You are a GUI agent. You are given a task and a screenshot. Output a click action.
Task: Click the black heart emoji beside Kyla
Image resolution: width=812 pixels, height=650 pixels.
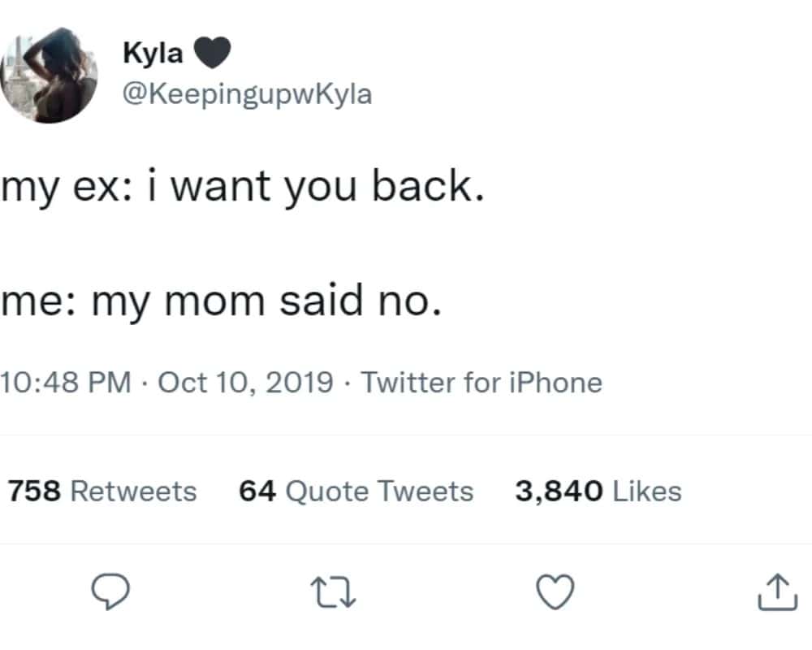(x=214, y=54)
